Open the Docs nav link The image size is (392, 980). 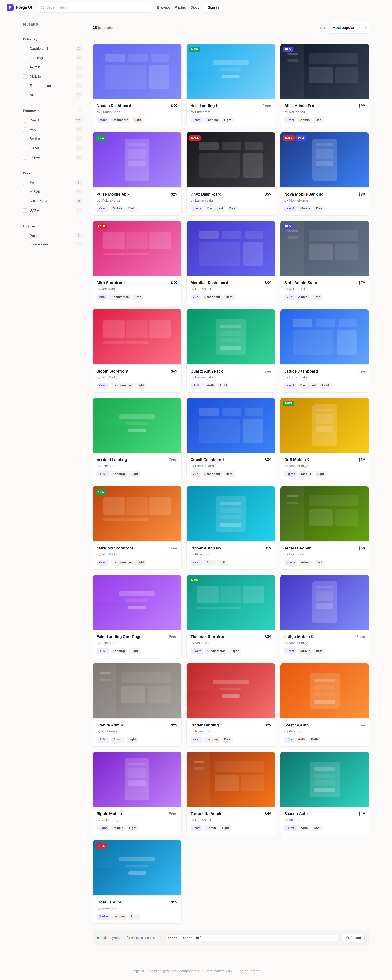click(x=195, y=8)
